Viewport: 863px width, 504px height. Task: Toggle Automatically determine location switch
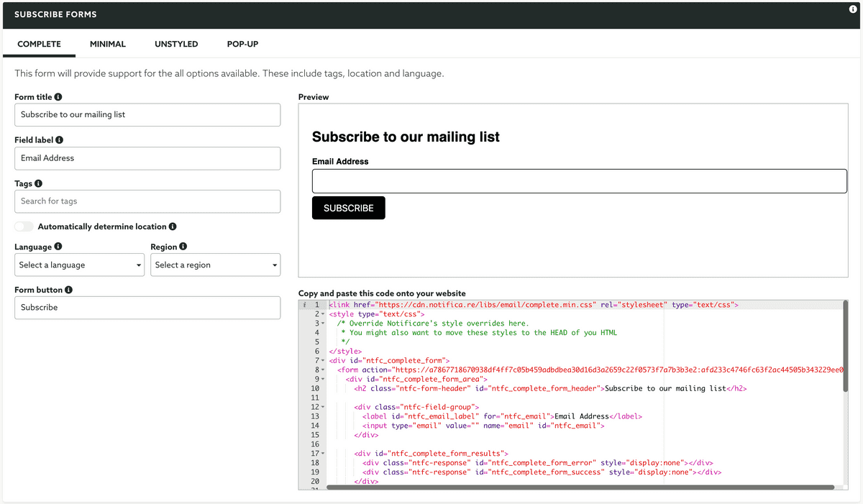coord(24,226)
